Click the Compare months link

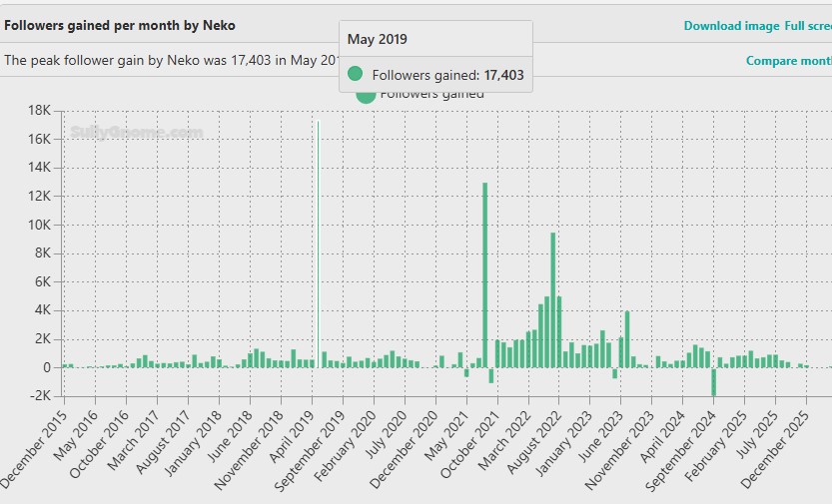[x=789, y=61]
